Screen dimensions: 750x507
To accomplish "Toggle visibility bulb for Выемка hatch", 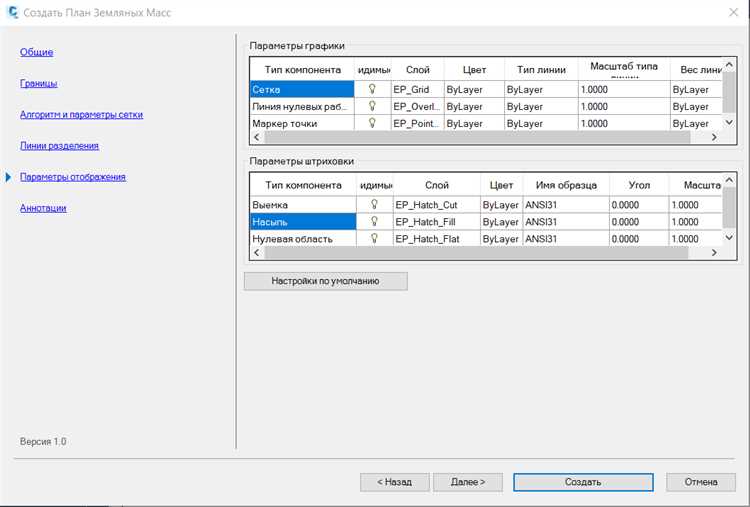I will pos(375,204).
